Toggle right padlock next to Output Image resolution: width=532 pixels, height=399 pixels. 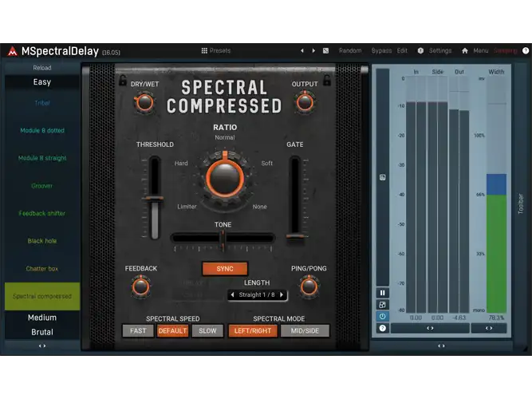coord(327,80)
